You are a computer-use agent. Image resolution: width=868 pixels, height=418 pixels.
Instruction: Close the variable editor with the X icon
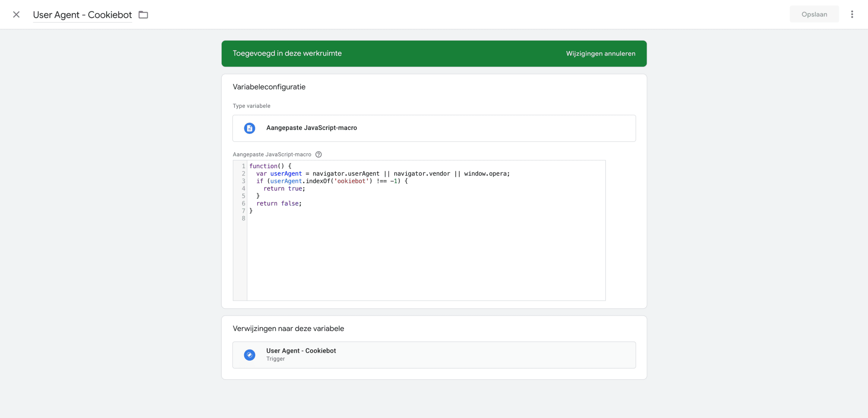(16, 15)
